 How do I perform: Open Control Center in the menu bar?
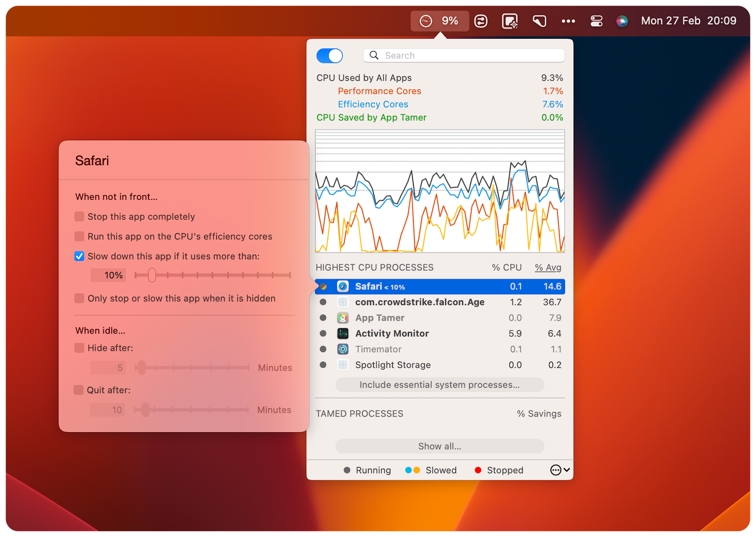point(596,21)
